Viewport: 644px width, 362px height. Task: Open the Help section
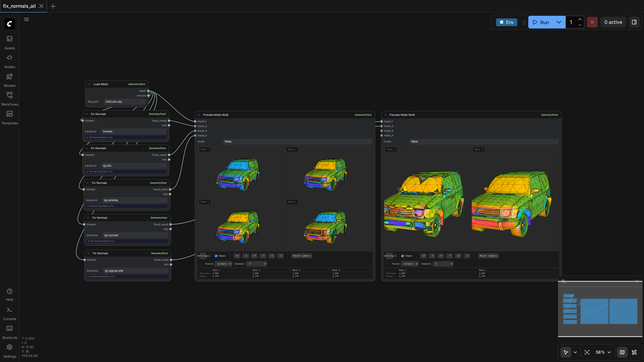coord(10,295)
